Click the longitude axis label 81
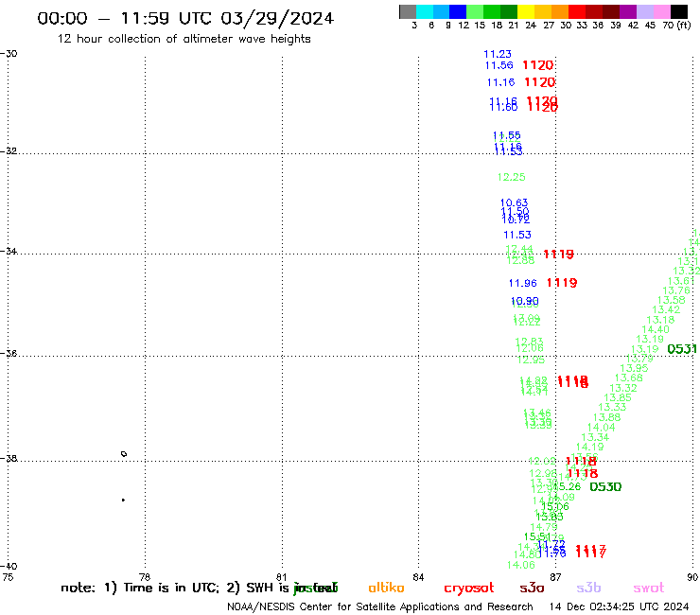The image size is (700, 615). pyautogui.click(x=281, y=577)
